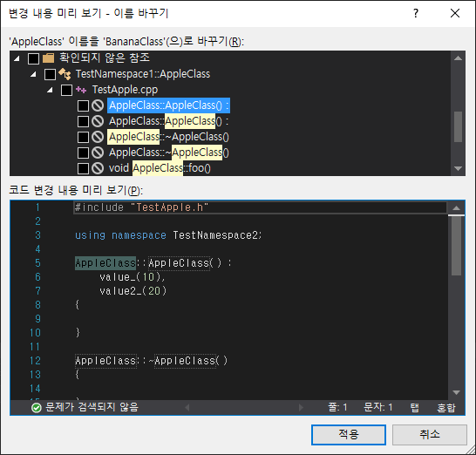
Task: Click the 적용 button
Action: click(349, 435)
